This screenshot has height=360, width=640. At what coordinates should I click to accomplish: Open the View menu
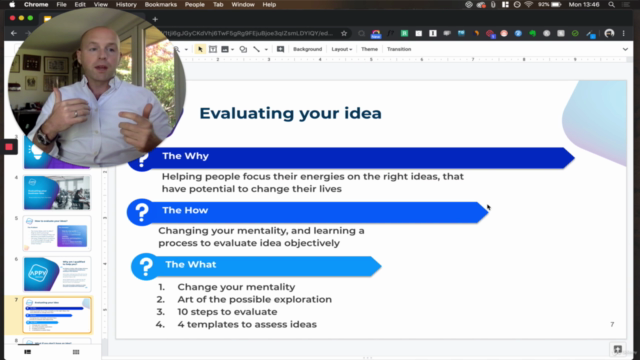(x=100, y=4)
